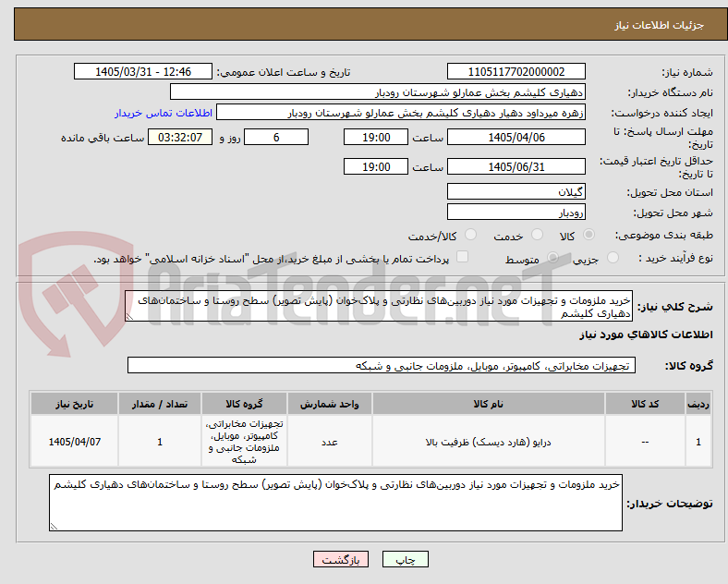Click the بازگشت back button
This screenshot has width=728, height=584.
click(x=341, y=559)
